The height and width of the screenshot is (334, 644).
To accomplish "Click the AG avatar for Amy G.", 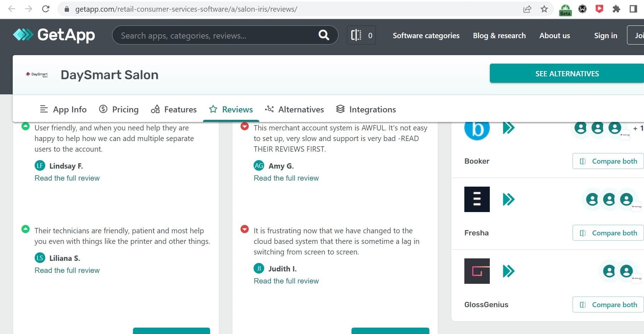I will 259,165.
